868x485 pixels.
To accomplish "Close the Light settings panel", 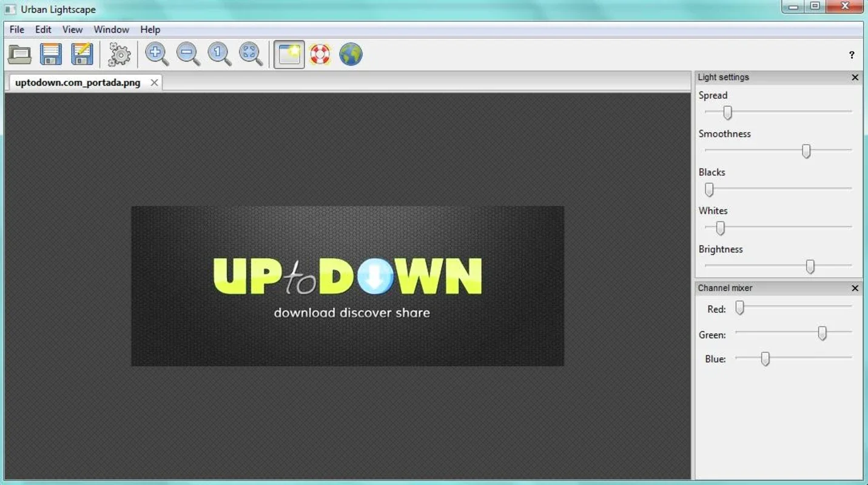I will [x=855, y=77].
